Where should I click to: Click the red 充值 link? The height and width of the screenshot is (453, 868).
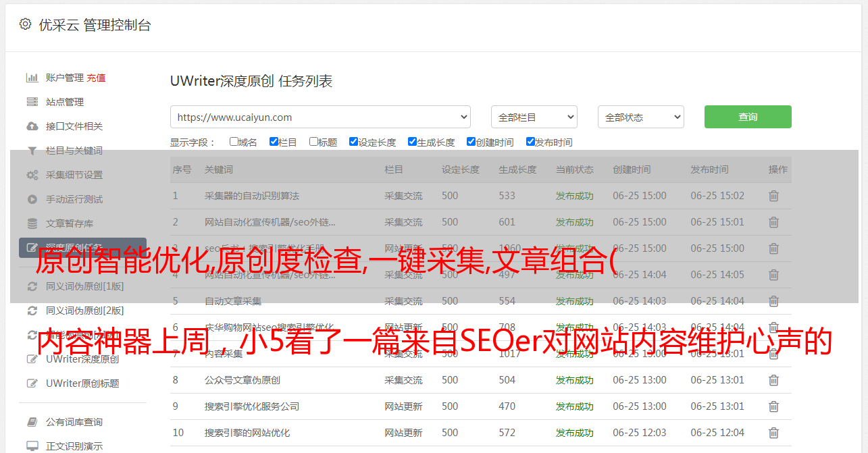(96, 78)
